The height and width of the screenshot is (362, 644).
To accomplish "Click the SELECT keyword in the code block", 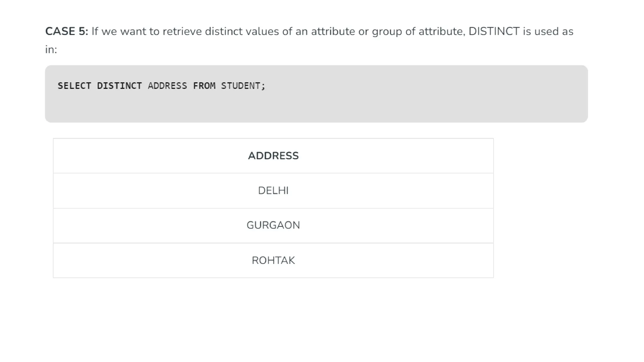I will [x=74, y=86].
